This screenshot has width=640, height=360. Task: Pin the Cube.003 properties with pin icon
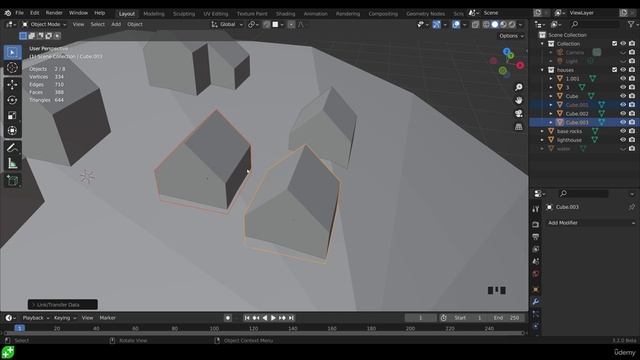pyautogui.click(x=632, y=207)
